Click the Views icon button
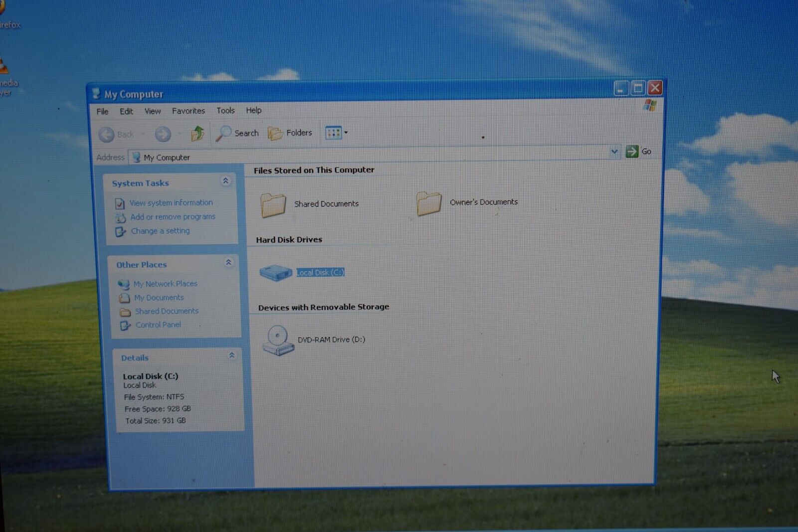The width and height of the screenshot is (798, 532). pyautogui.click(x=333, y=133)
